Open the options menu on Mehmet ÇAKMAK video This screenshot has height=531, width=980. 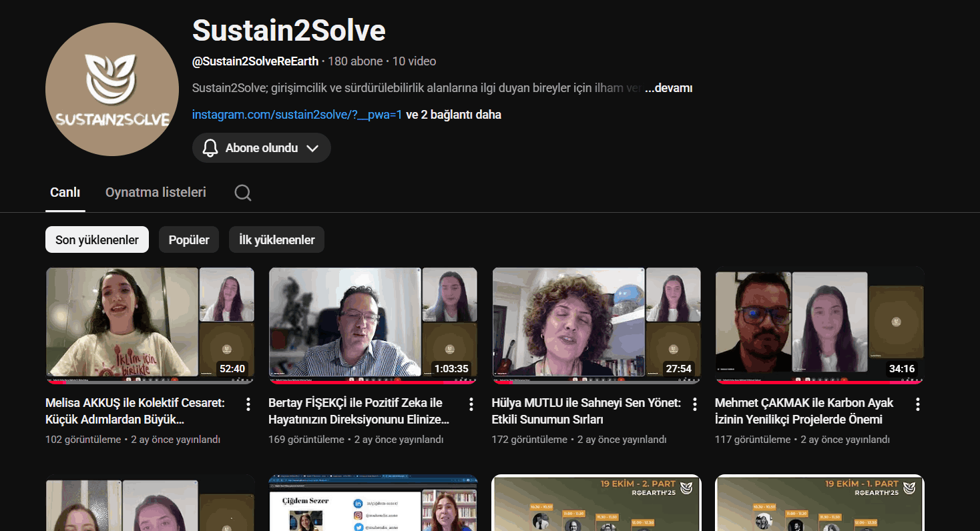coord(917,404)
